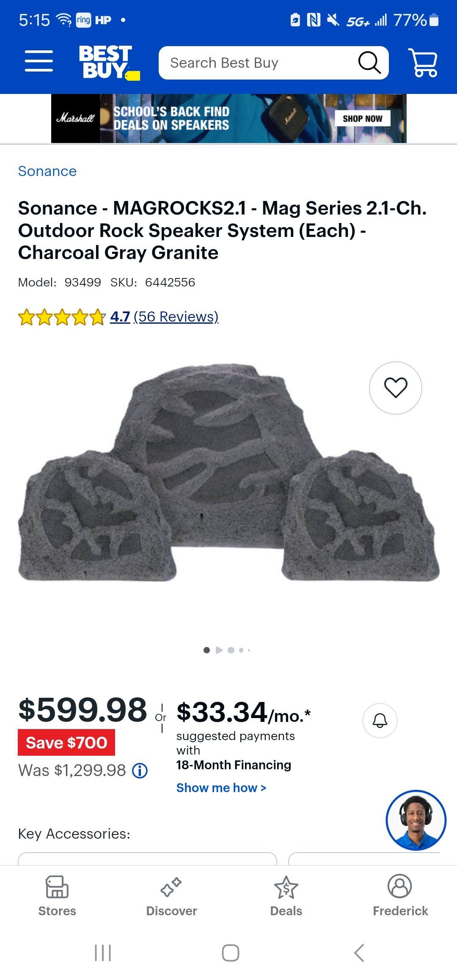
Task: Tap the Best Buy logo
Action: coord(108,62)
